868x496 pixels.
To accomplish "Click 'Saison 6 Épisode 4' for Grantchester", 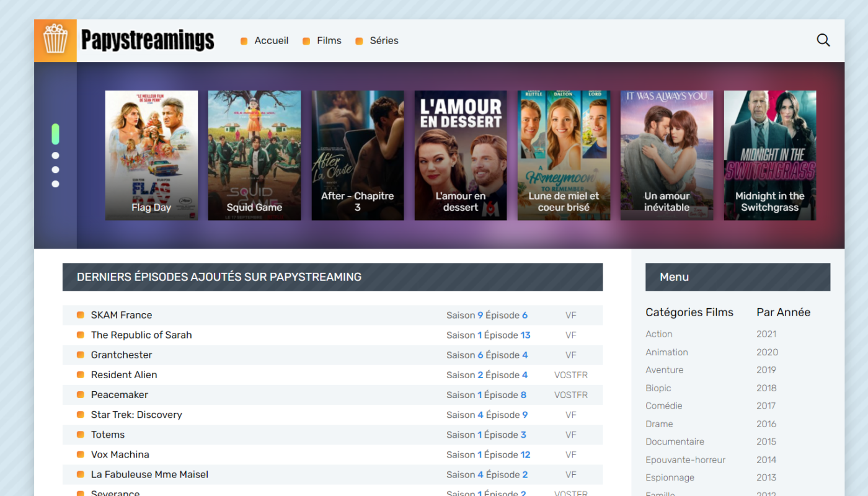I will click(487, 355).
